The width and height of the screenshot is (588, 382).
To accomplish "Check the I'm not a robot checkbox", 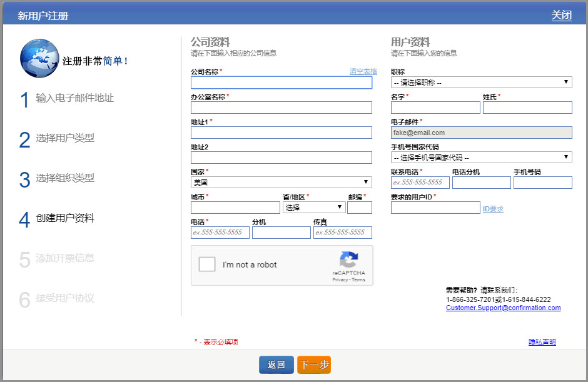I will pos(207,264).
